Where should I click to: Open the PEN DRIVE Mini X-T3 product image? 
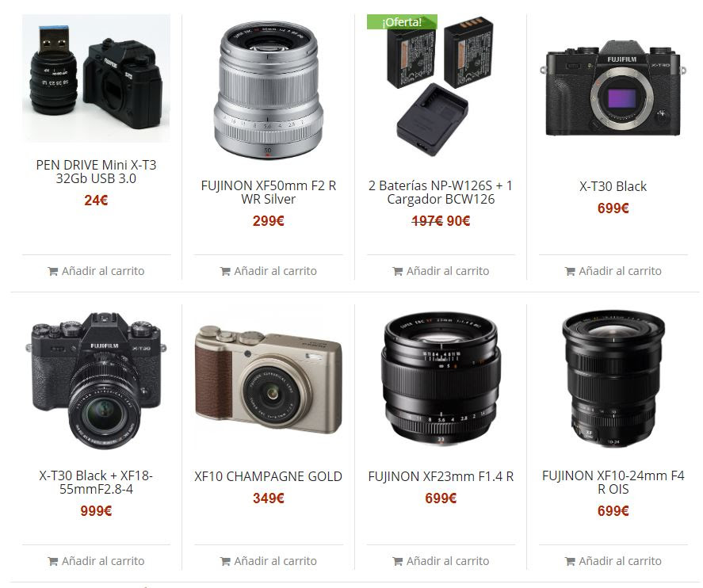[96, 78]
